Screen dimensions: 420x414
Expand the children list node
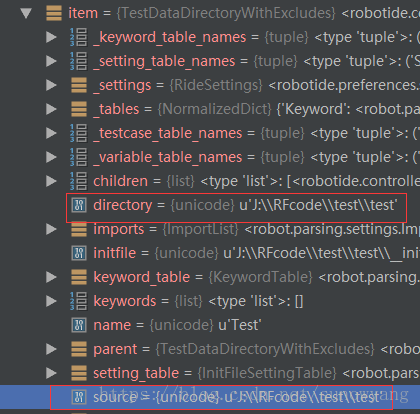click(x=51, y=181)
